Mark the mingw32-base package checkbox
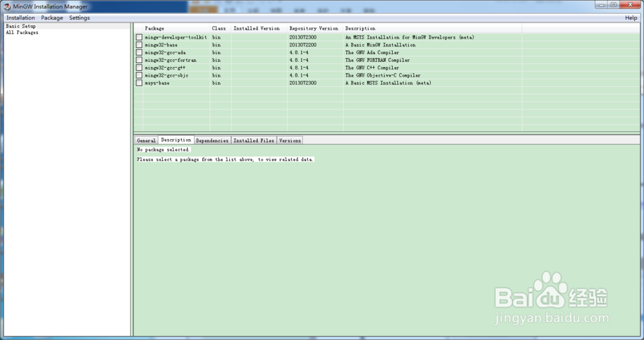Viewport: 644px width, 340px height. (139, 45)
